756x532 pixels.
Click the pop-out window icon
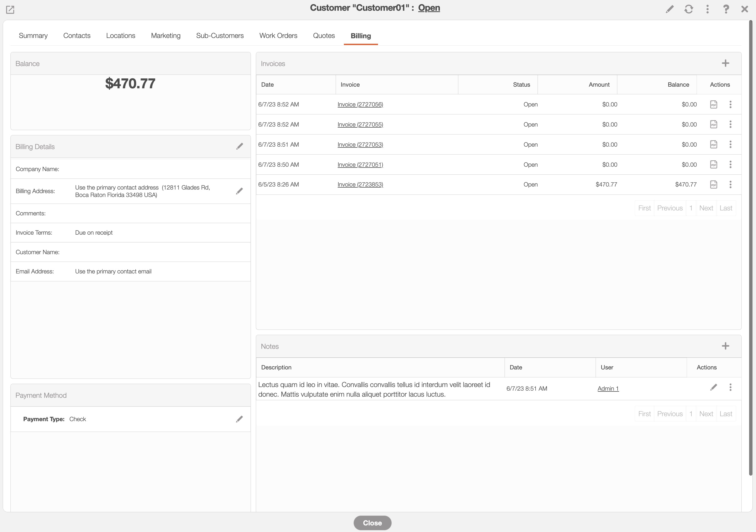[10, 10]
